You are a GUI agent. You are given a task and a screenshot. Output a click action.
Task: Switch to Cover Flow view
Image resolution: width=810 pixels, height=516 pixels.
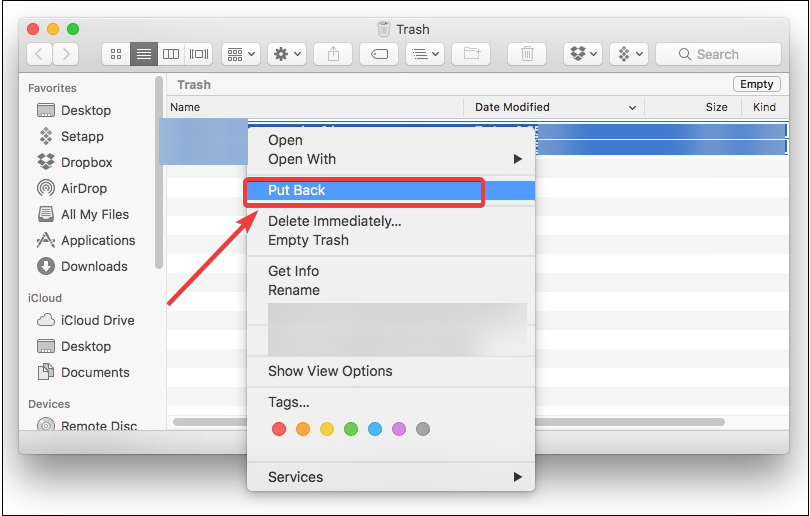199,54
